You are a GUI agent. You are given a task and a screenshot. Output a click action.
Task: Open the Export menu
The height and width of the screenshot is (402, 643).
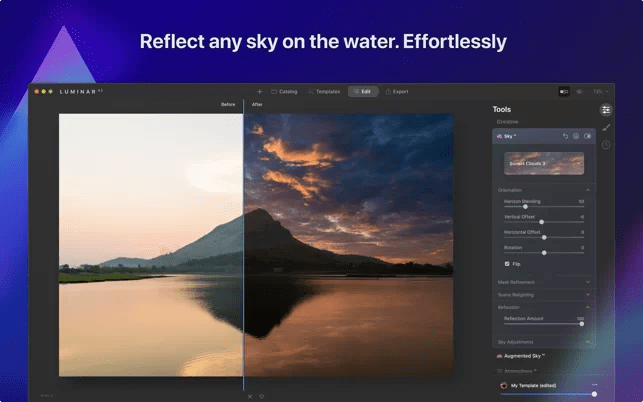pyautogui.click(x=397, y=91)
